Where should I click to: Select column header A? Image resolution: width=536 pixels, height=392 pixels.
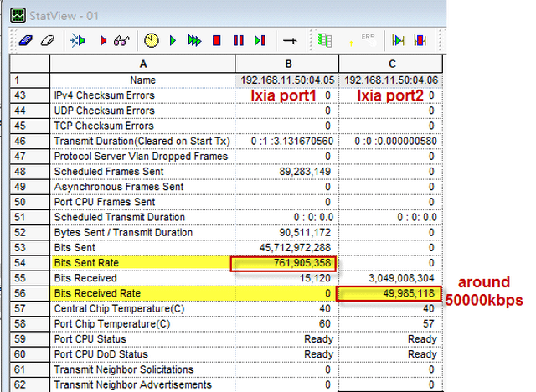coord(142,64)
